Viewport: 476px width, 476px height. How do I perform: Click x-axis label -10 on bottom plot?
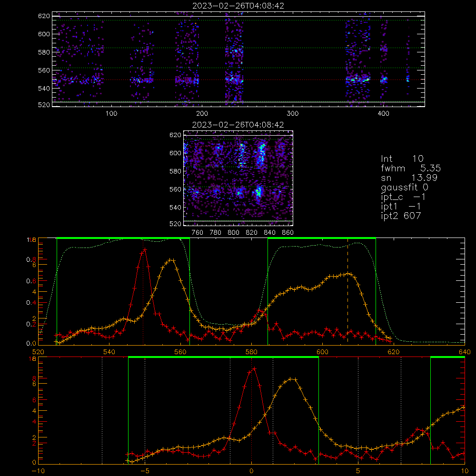coord(38,471)
